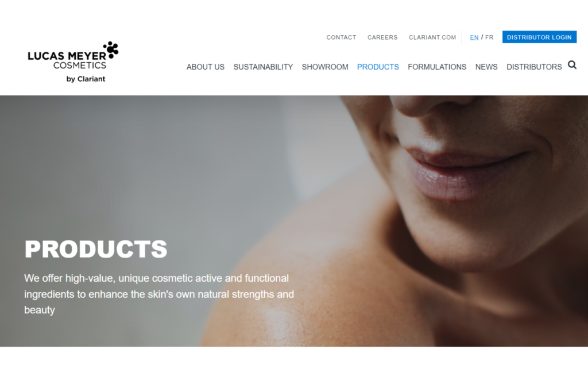Click the Lucas Meyer Cosmetics logo text
The width and height of the screenshot is (588, 368).
67,60
